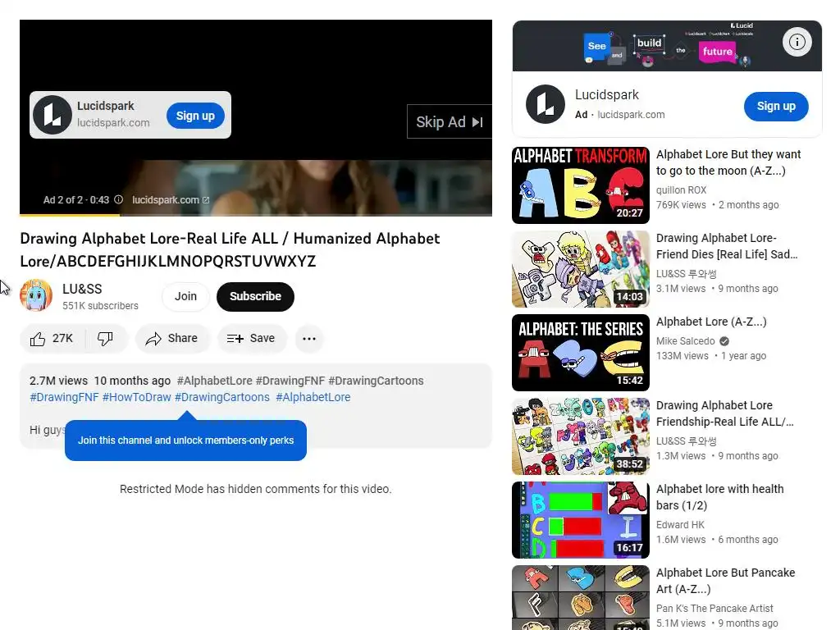The height and width of the screenshot is (630, 840).
Task: Click the blue #DrawingFNF hashtag
Action: [64, 398]
